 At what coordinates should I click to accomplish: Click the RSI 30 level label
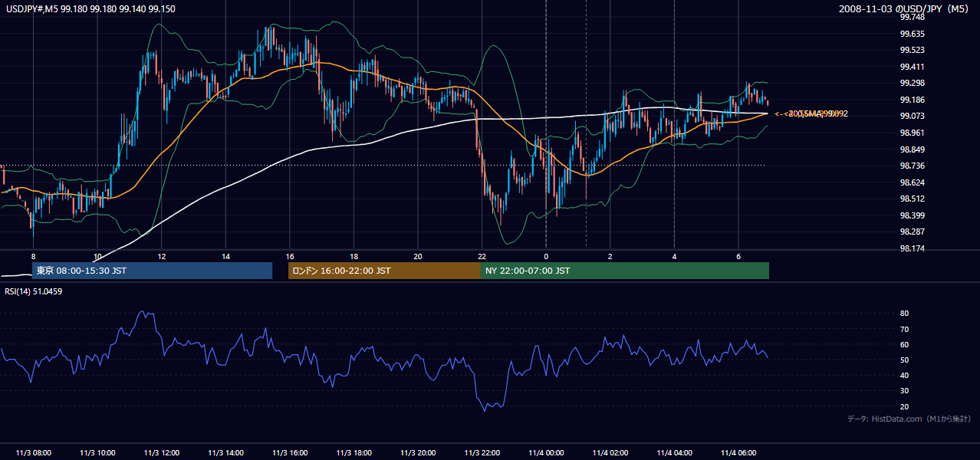click(905, 390)
